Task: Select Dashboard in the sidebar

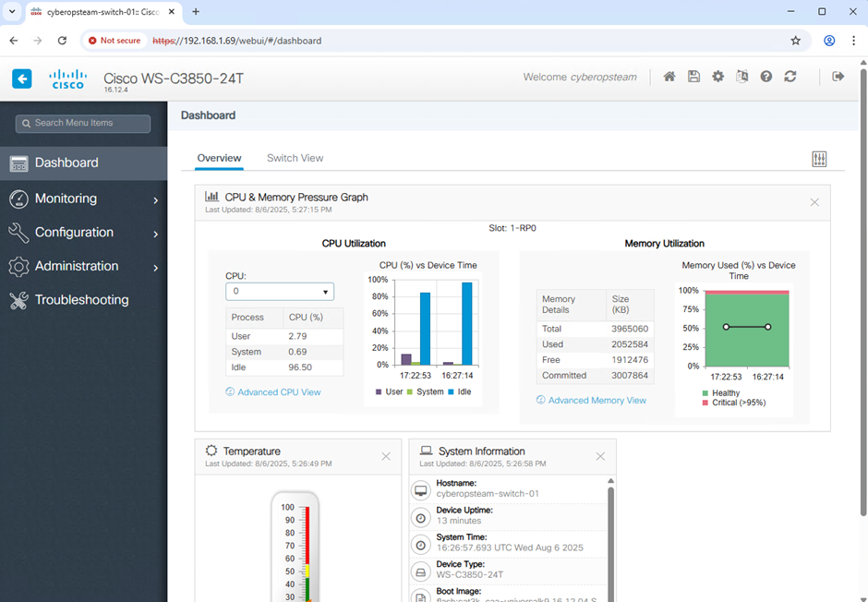Action: pyautogui.click(x=84, y=163)
